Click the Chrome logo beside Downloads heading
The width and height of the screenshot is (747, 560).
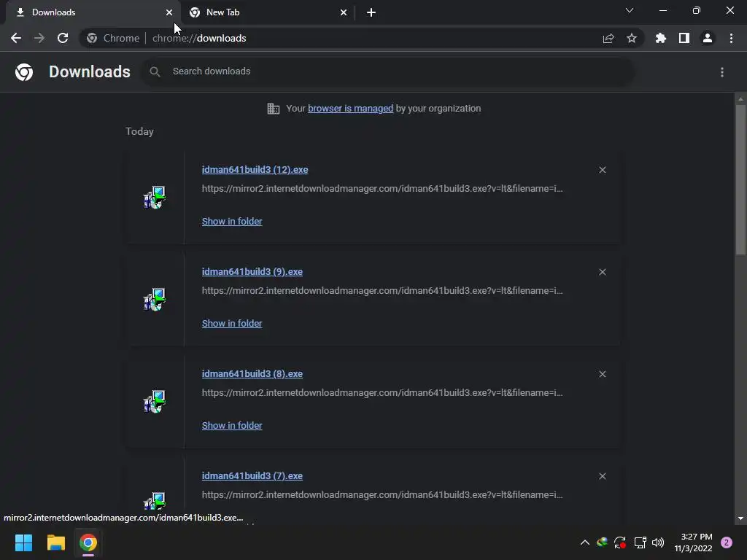(24, 72)
